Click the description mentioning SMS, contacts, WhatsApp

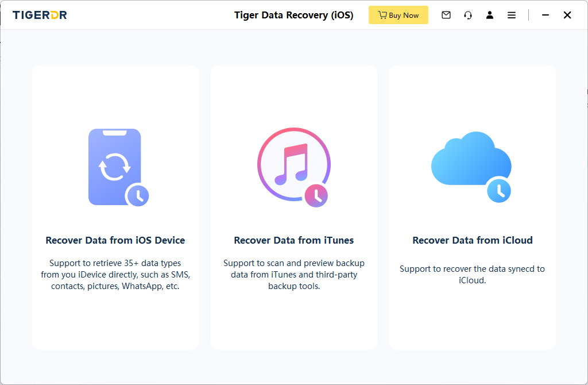coord(115,275)
